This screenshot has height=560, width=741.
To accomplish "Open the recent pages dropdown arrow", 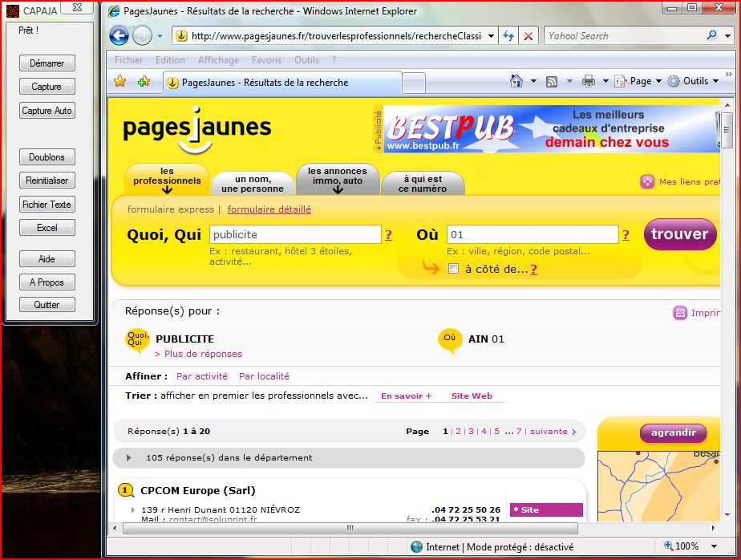I will (160, 36).
